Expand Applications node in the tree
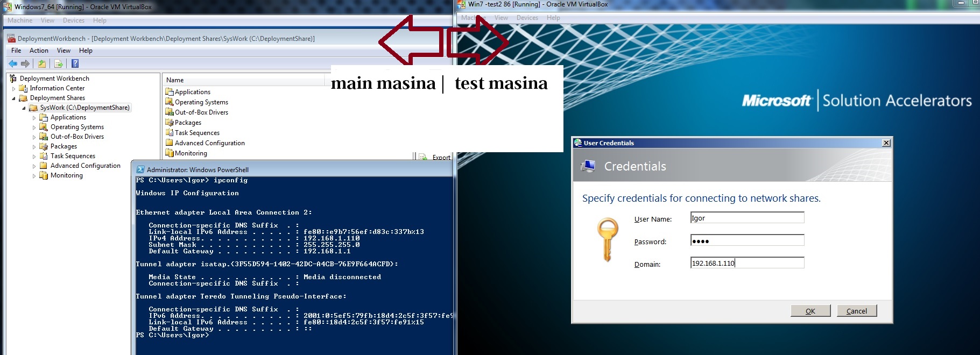 click(x=34, y=117)
